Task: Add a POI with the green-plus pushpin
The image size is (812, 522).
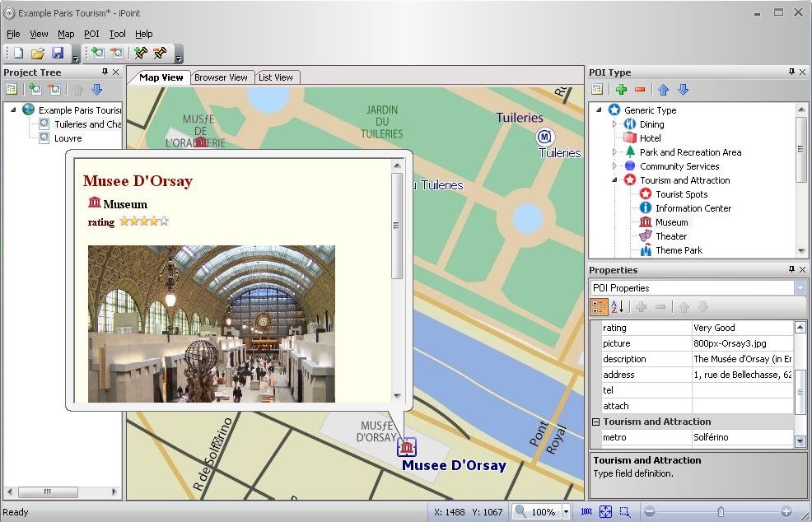Action: coord(141,53)
